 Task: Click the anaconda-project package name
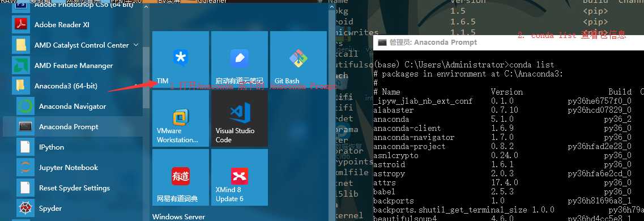[410, 146]
